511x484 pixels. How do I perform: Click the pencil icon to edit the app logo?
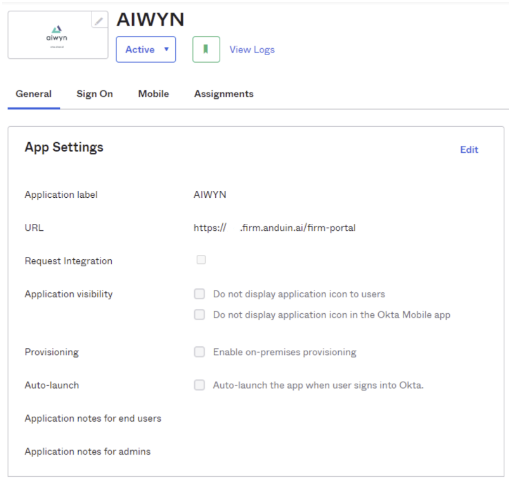pyautogui.click(x=99, y=21)
